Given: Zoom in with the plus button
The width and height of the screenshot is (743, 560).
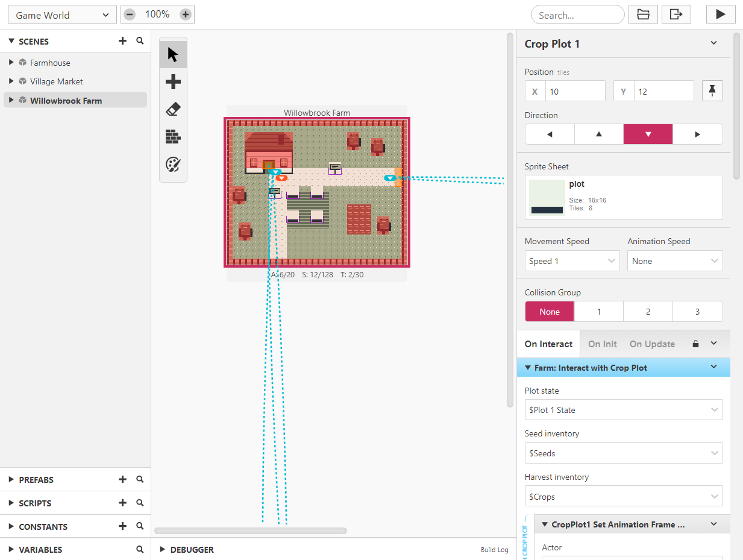Looking at the screenshot, I should pyautogui.click(x=186, y=14).
